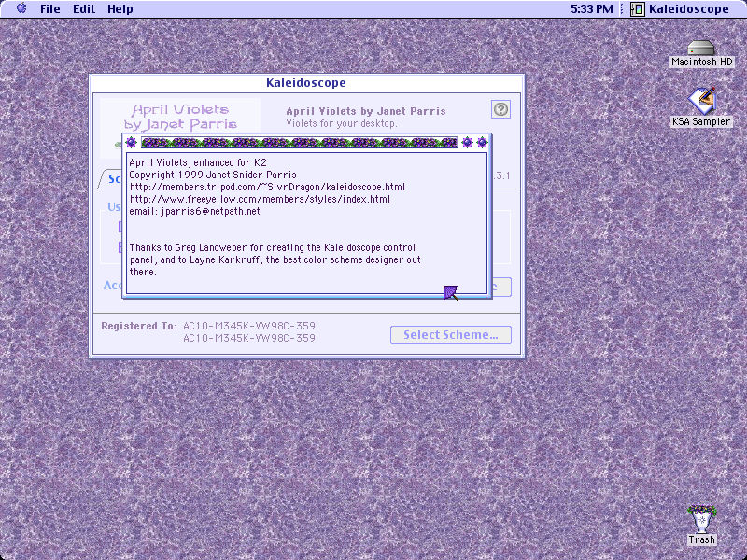Open the Help menu
Screen dimensions: 747x560
coord(120,9)
